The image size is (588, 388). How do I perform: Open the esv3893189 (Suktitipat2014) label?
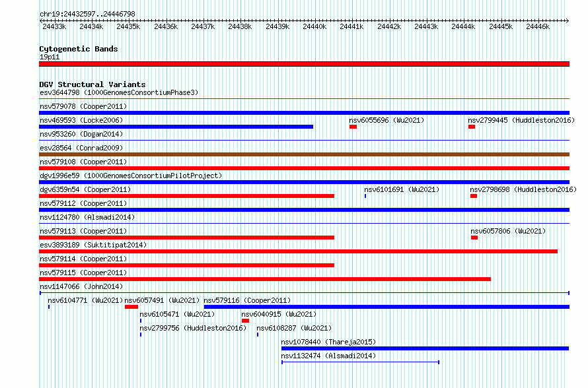(x=93, y=245)
